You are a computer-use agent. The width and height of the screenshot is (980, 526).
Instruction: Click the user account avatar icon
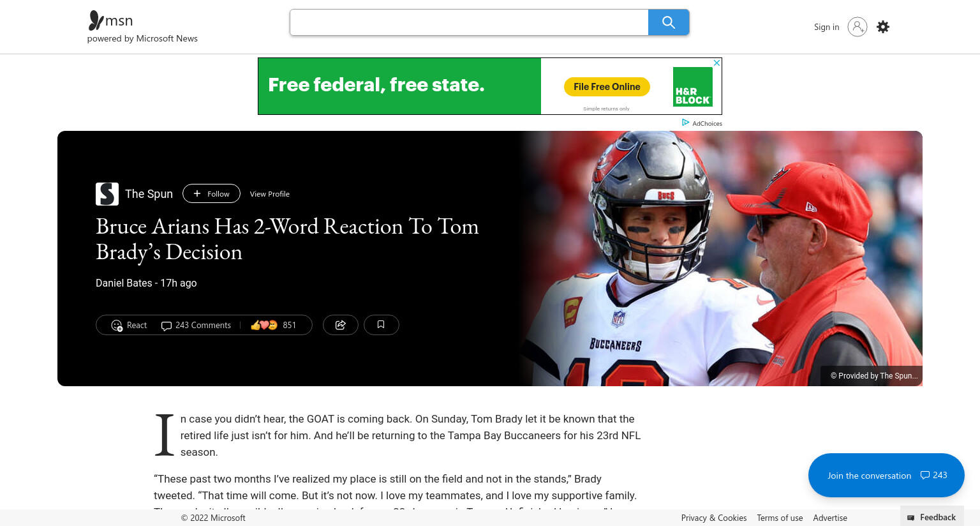(x=857, y=27)
